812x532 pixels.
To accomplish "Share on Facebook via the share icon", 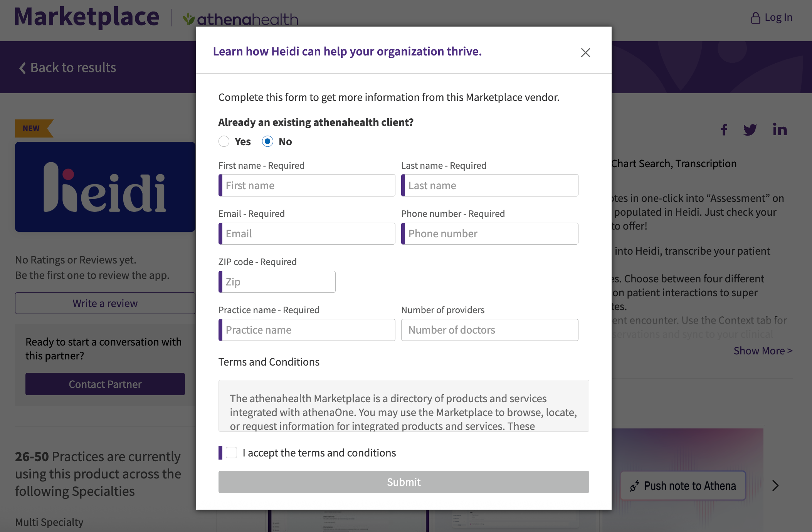I will tap(724, 130).
